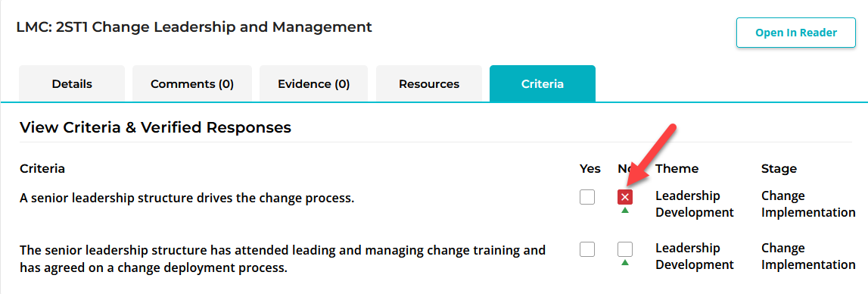Click the View Criteria & Verified Responses heading
Screen dimensions: 868x294
point(156,127)
